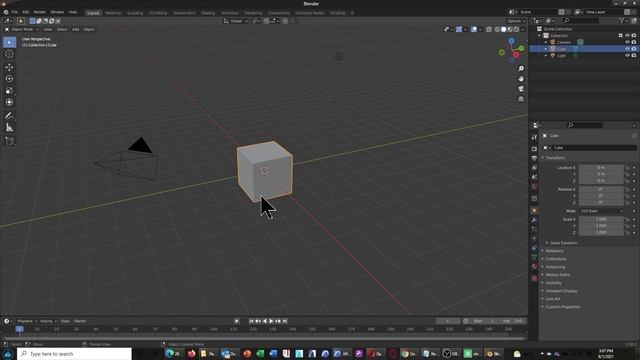Click the zoom magnifier viewport button

pyautogui.click(x=521, y=69)
